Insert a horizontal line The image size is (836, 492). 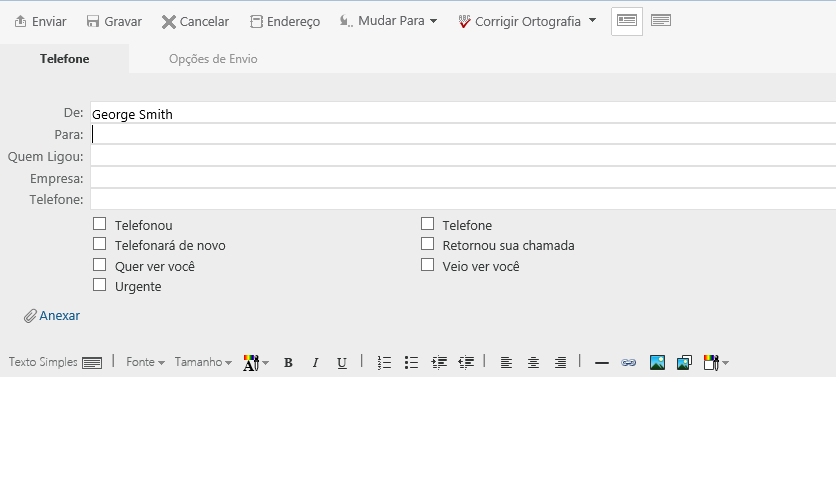pyautogui.click(x=602, y=363)
